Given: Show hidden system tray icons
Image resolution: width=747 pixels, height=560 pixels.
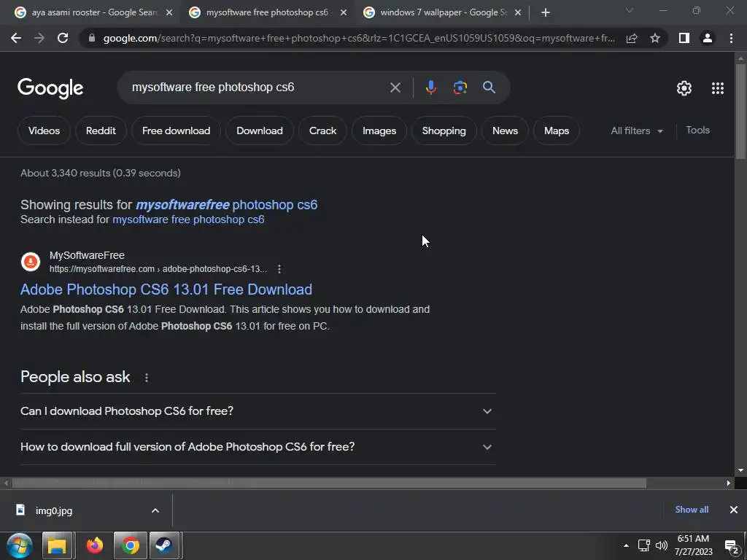Looking at the screenshot, I should 626,545.
